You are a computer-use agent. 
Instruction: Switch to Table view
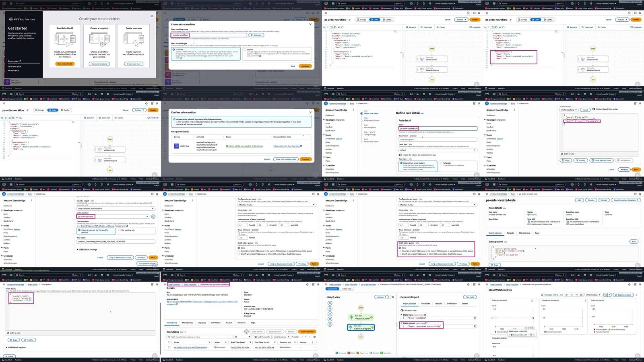[347, 289]
